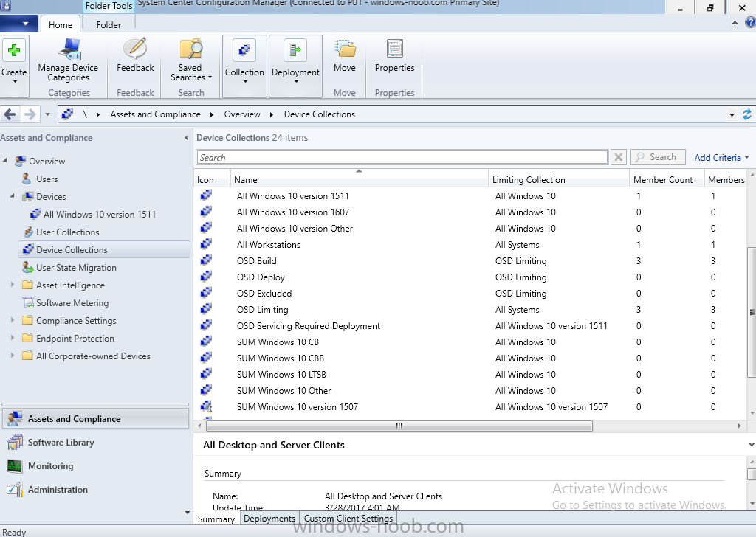Open the Home ribbon tab
756x537 pixels.
(61, 24)
